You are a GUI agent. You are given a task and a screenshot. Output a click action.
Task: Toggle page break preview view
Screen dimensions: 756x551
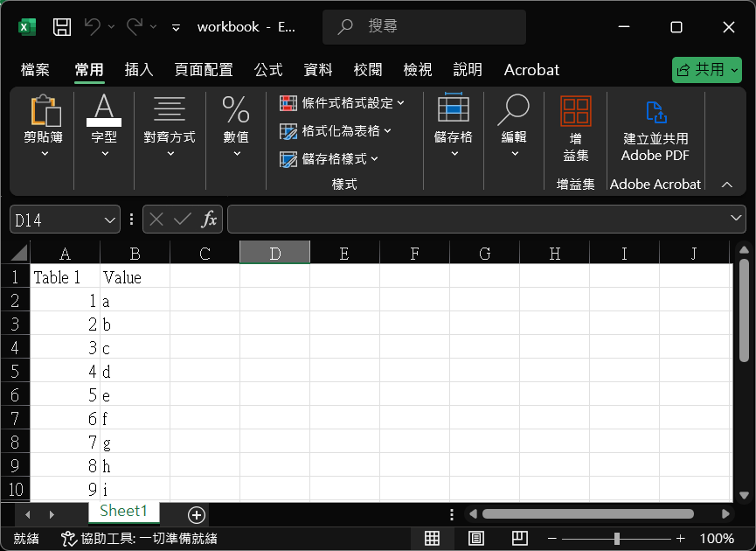click(x=519, y=538)
